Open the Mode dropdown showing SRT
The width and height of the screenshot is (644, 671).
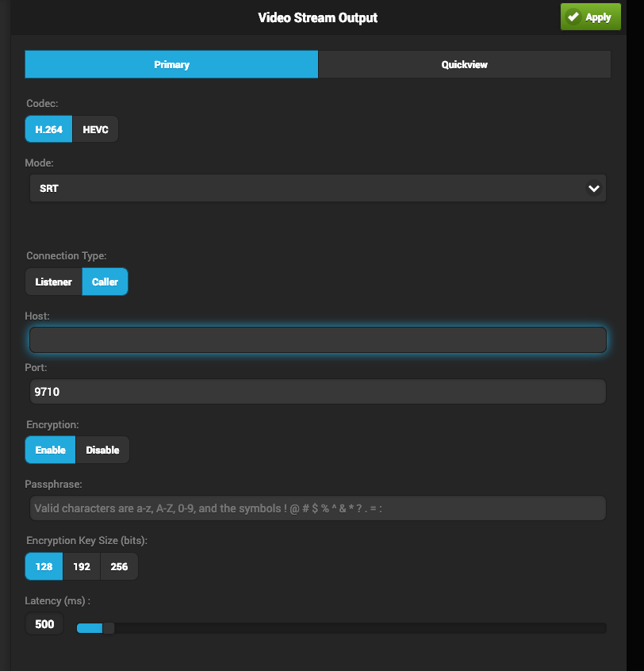317,189
